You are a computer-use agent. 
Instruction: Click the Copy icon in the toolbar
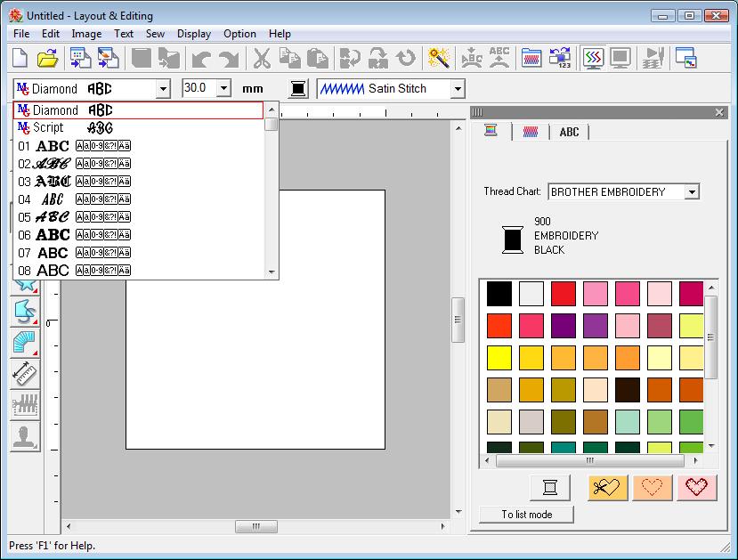coord(290,58)
